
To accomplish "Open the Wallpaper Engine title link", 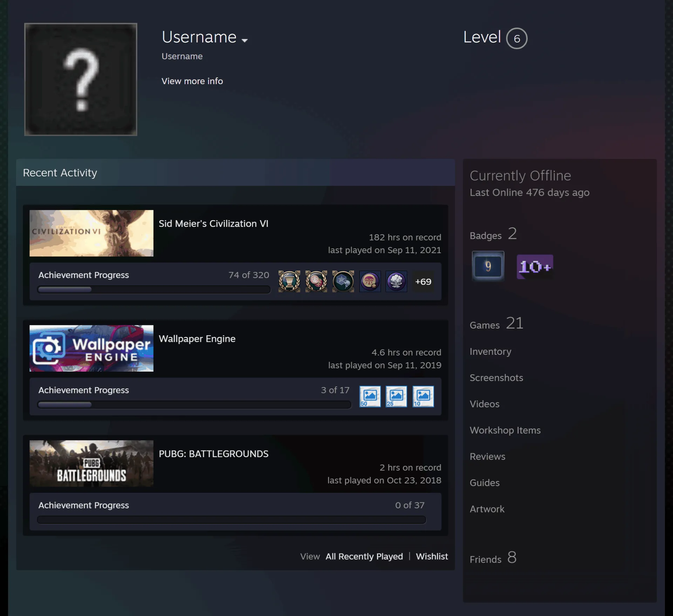I will click(197, 339).
